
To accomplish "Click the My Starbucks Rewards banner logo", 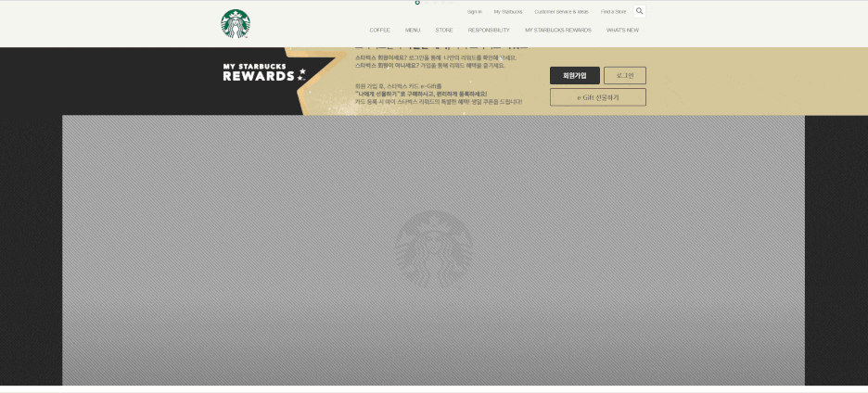I will (x=264, y=72).
